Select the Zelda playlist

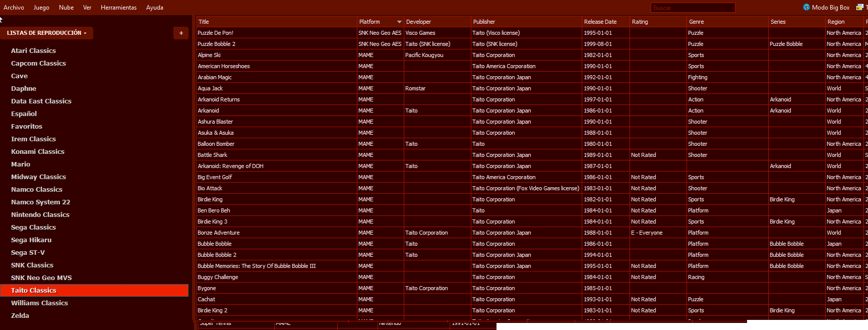coord(94,315)
